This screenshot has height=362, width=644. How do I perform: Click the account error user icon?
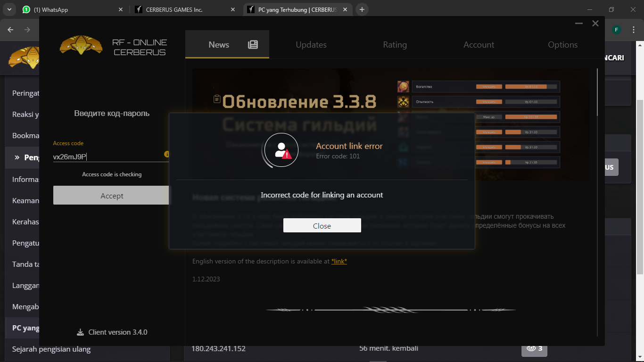click(281, 150)
